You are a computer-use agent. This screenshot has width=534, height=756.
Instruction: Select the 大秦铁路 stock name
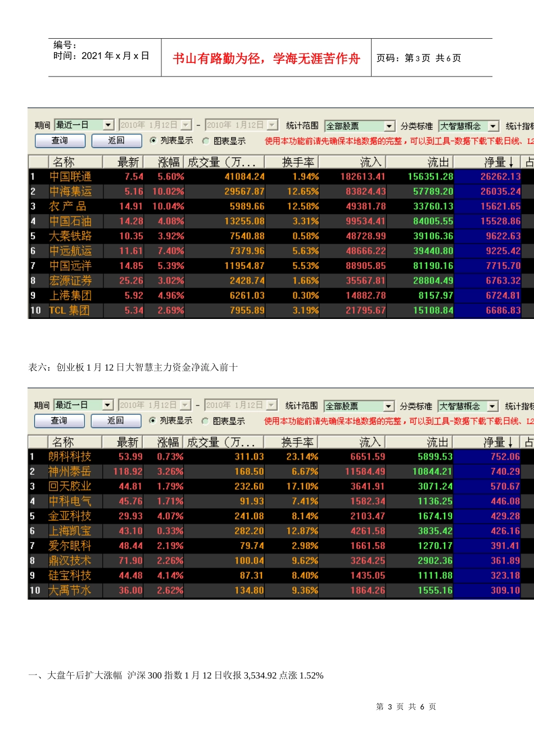(70, 236)
